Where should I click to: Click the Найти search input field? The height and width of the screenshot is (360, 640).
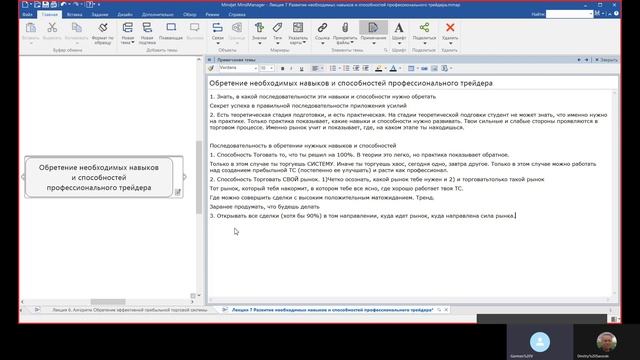click(x=569, y=14)
